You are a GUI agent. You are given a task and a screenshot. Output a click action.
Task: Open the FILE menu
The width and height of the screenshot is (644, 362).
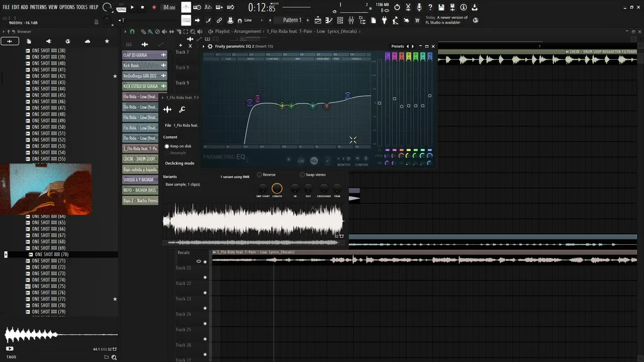click(6, 7)
